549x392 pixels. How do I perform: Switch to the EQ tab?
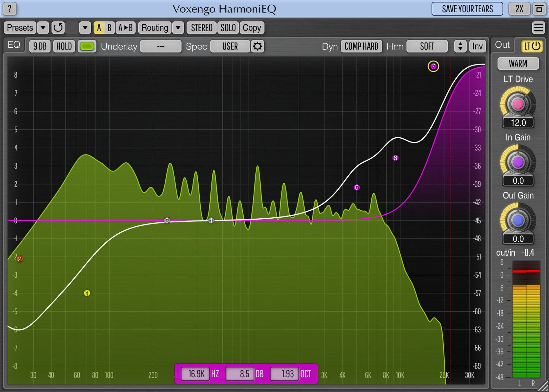pos(14,45)
